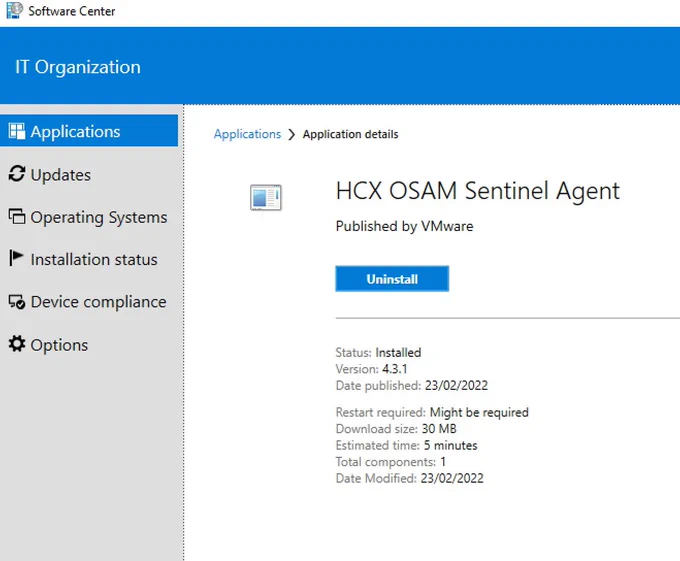View the Installation status page label
Viewport: 680px width, 561px height.
click(94, 259)
